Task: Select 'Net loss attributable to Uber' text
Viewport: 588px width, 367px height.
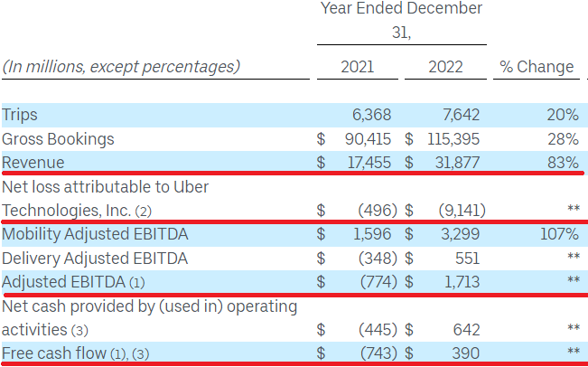Action: click(x=106, y=187)
